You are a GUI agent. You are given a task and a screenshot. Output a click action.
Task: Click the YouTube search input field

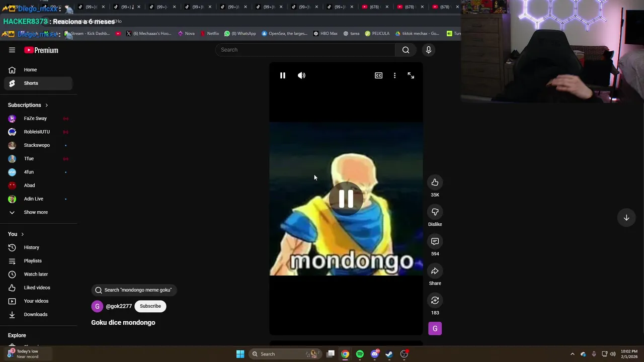[x=305, y=50]
